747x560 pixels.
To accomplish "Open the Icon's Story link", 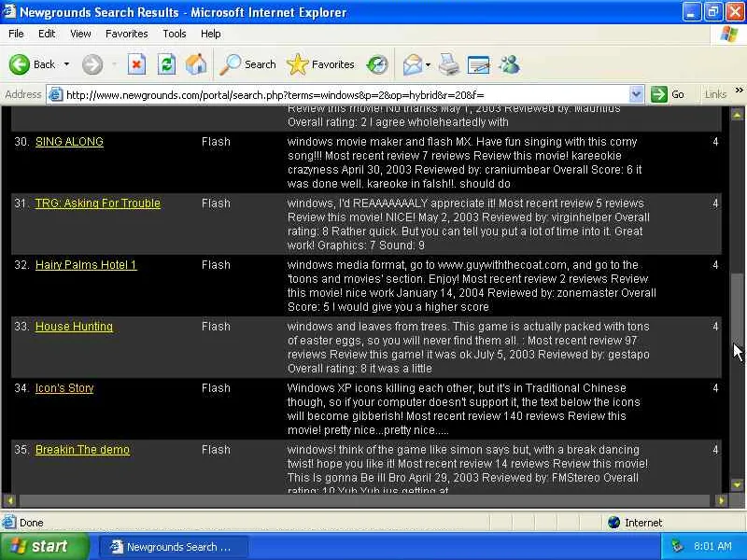I will click(x=64, y=388).
